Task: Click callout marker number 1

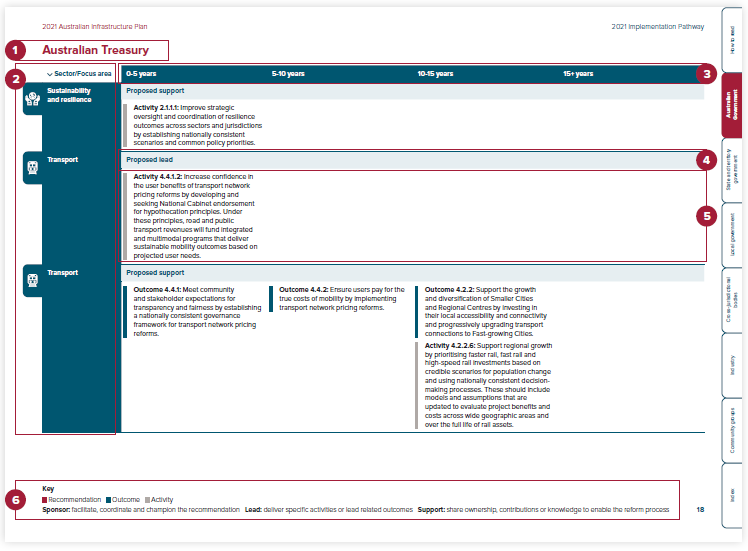Action: (x=14, y=50)
